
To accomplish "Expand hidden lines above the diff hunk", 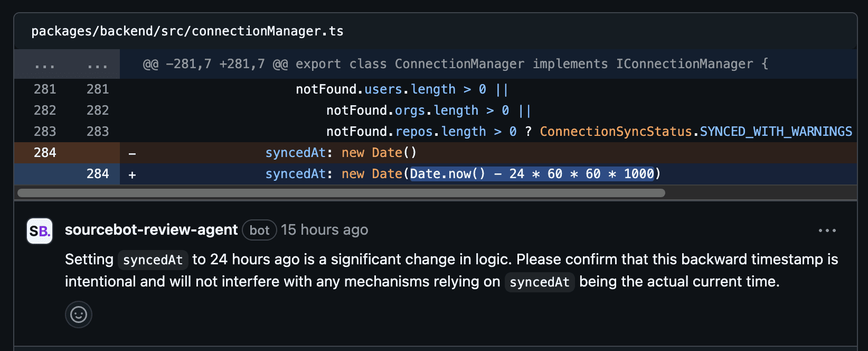I will (45, 66).
